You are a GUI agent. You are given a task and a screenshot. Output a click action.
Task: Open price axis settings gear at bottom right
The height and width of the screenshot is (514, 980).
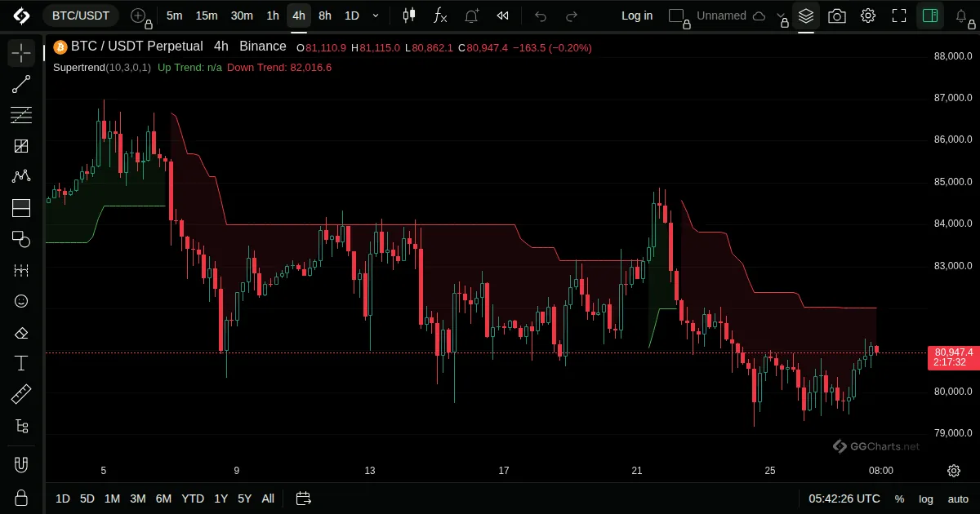(954, 471)
